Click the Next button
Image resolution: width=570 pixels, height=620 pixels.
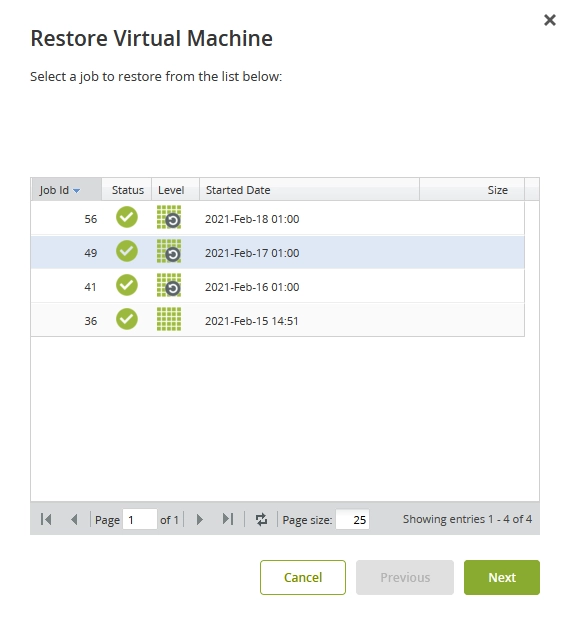[x=502, y=577]
